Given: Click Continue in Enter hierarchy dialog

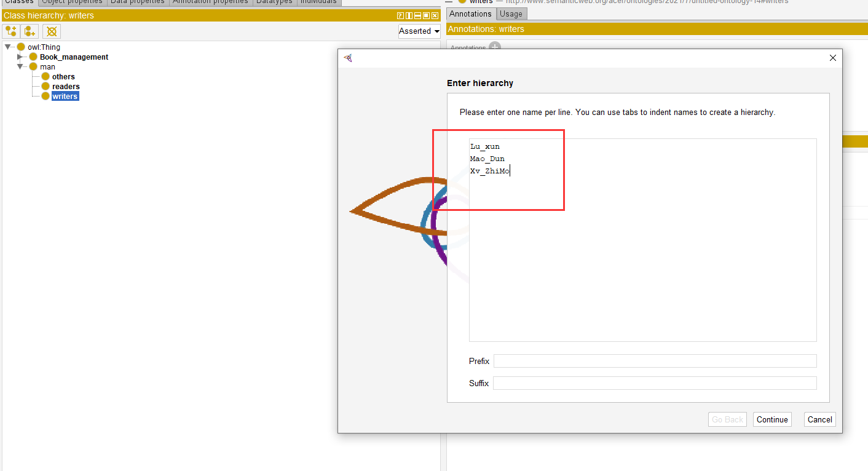Looking at the screenshot, I should tap(772, 419).
